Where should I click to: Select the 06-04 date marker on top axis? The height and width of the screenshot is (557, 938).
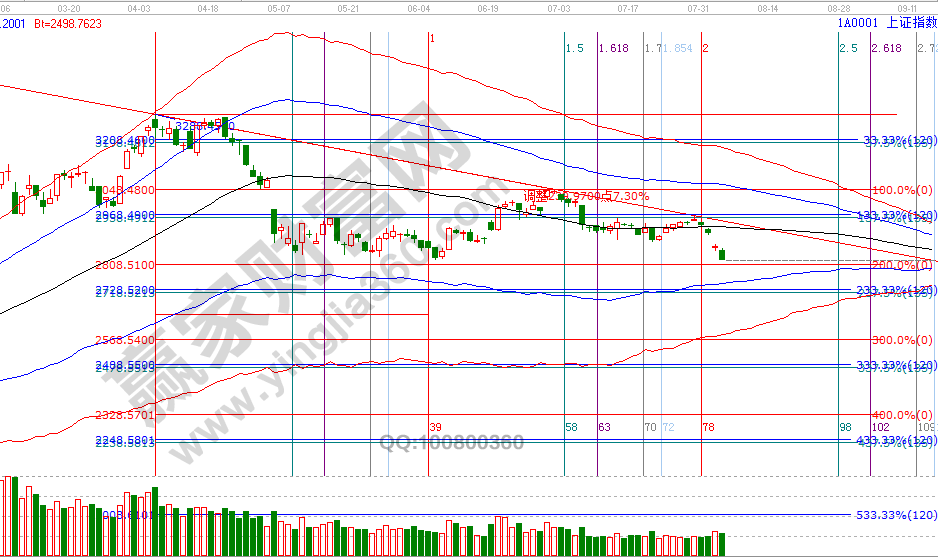[x=419, y=7]
